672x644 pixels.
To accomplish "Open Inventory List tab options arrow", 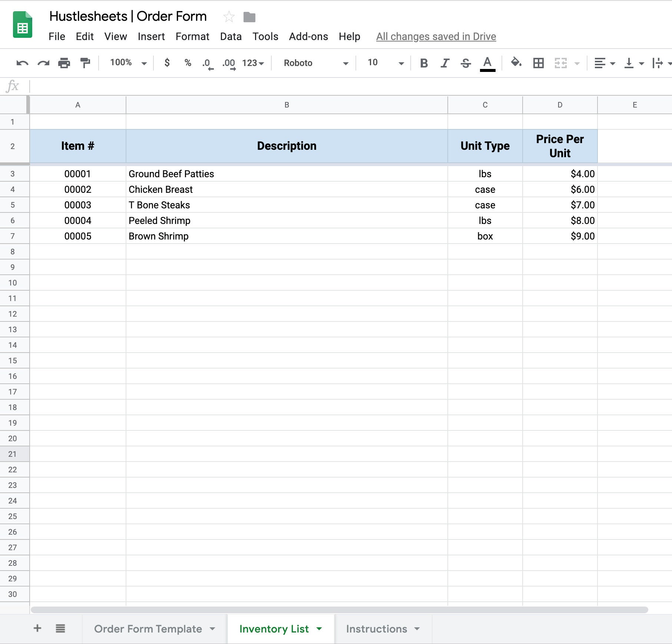I will tap(319, 629).
